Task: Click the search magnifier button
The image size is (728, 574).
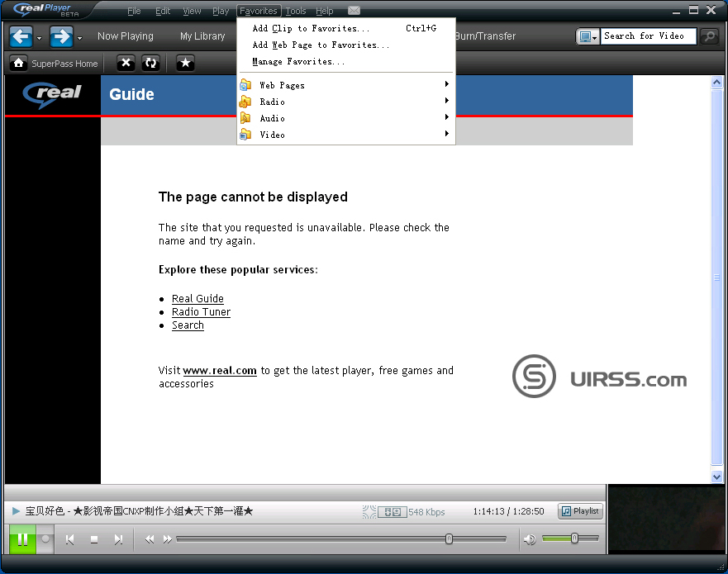Action: (x=709, y=36)
